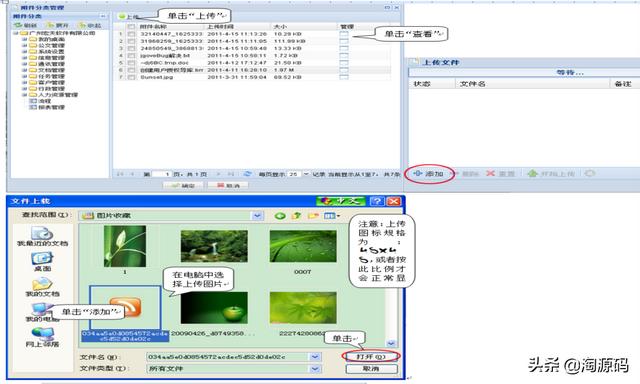Go to previous page in grid pager
This screenshot has width=640, height=384.
coord(132,174)
